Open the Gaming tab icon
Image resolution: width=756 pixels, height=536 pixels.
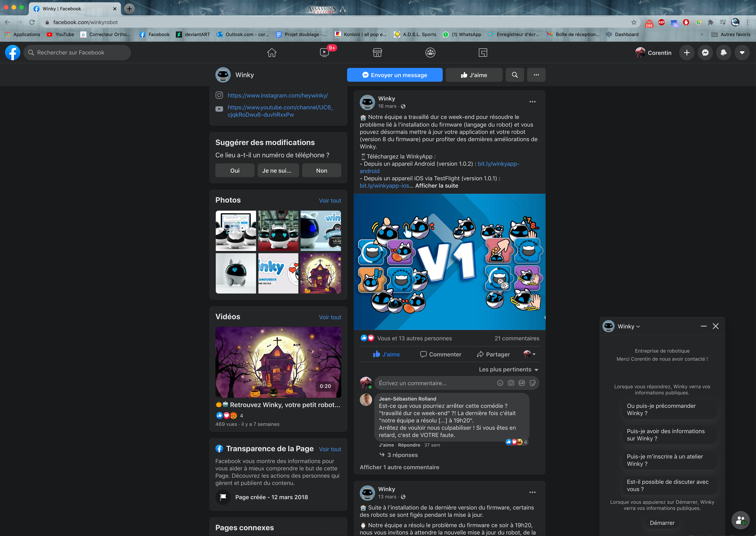483,53
